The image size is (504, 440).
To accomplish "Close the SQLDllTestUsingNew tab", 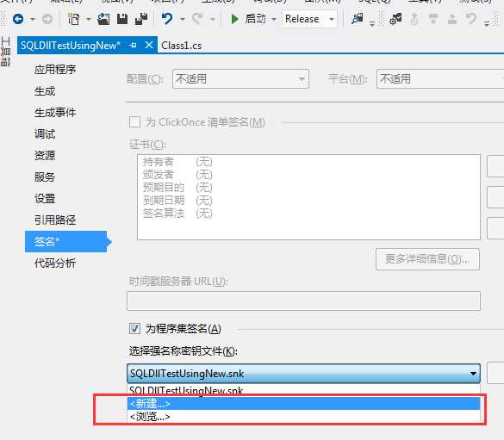I will (149, 45).
